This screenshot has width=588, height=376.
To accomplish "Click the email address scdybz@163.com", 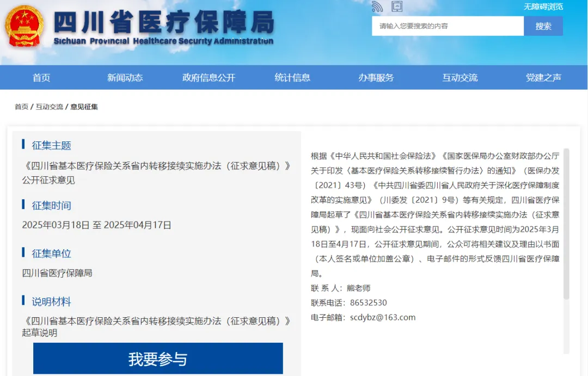I will coord(383,318).
